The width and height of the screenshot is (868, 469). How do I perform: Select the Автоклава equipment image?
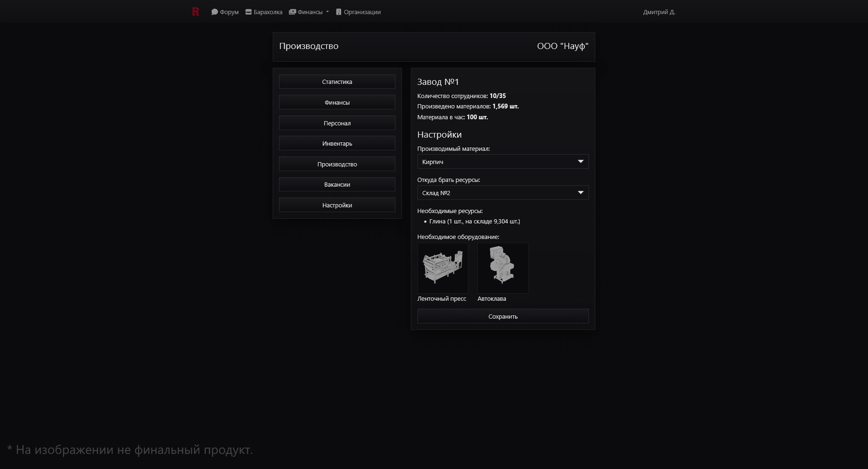click(503, 268)
